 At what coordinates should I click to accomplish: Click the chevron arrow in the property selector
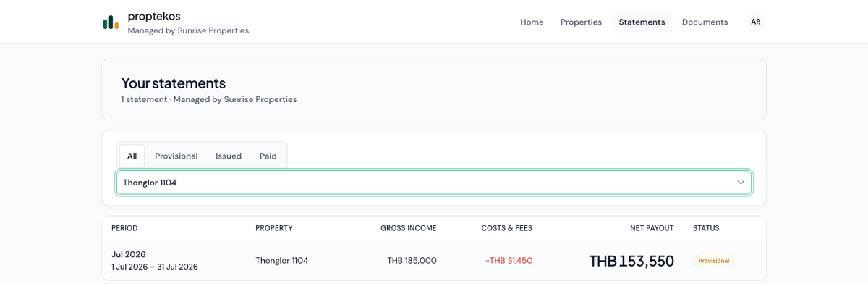click(x=740, y=183)
